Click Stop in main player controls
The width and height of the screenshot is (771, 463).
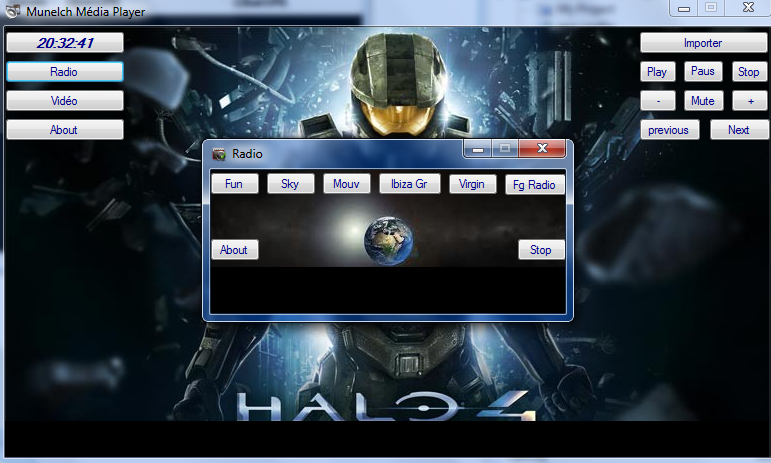749,72
